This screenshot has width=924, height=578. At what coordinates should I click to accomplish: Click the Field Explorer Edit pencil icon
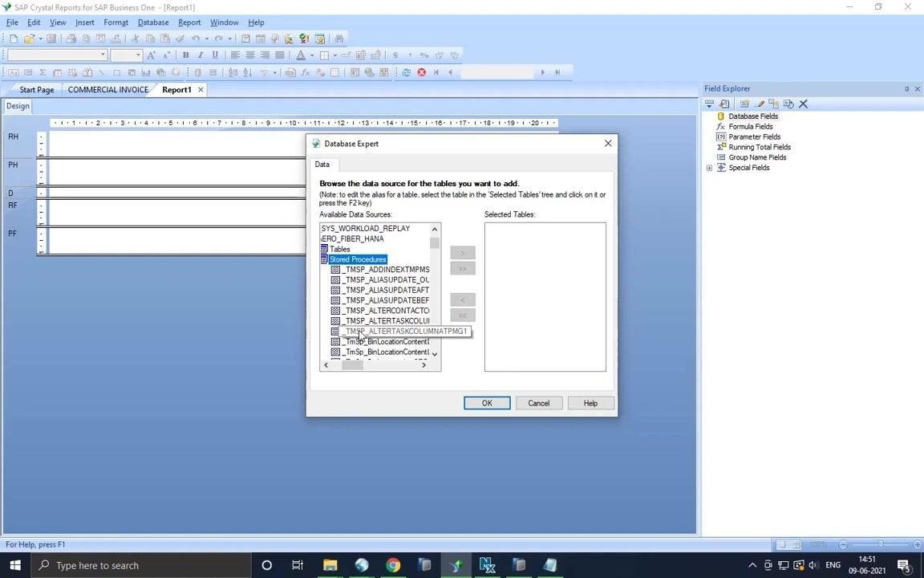[x=760, y=104]
